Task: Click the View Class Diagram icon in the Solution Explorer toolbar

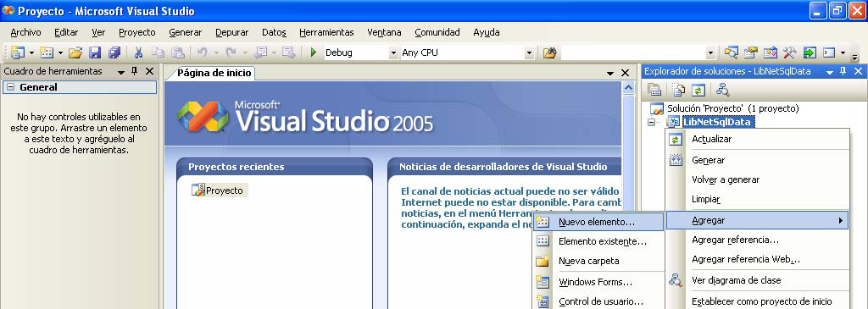Action: tap(722, 90)
